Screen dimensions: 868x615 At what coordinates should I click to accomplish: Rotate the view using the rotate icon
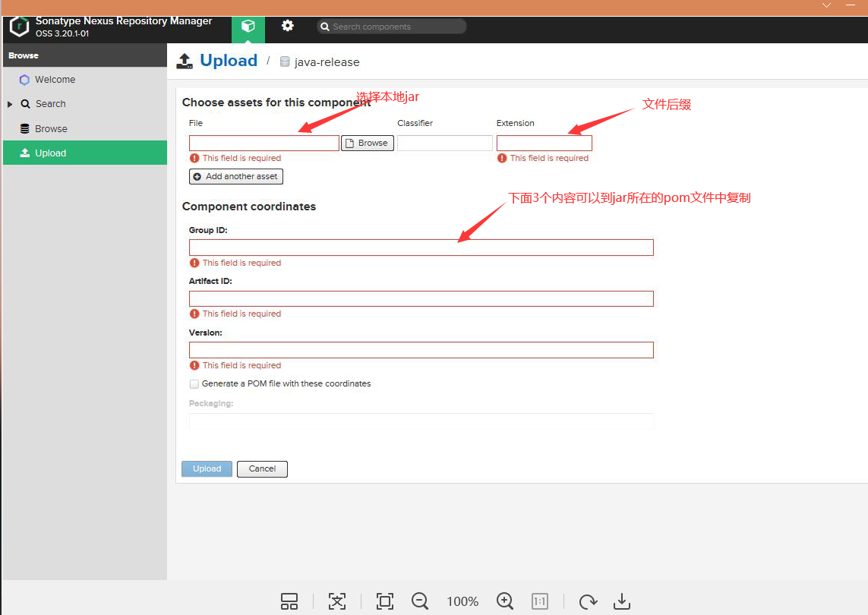point(588,601)
